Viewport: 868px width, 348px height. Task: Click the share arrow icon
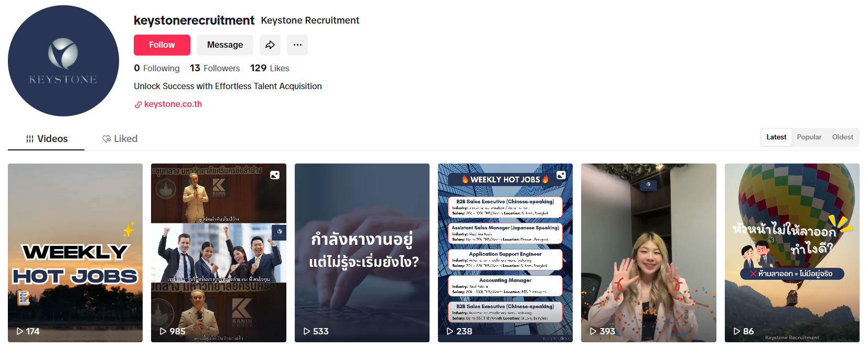click(270, 45)
